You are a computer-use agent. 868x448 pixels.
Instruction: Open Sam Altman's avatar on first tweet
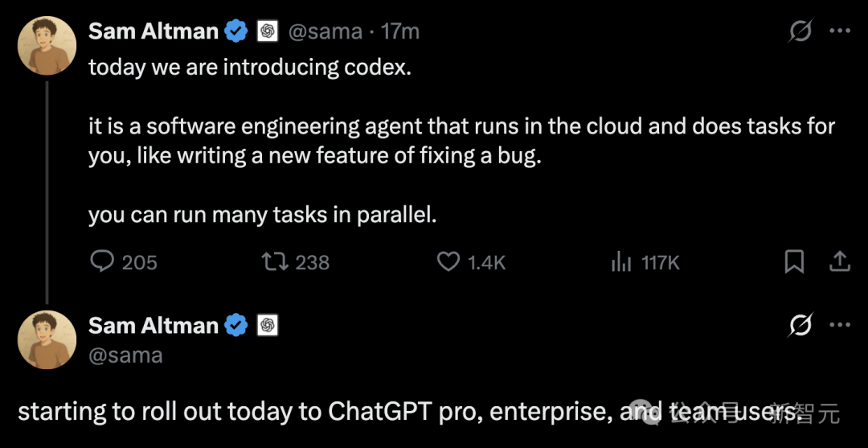click(47, 45)
